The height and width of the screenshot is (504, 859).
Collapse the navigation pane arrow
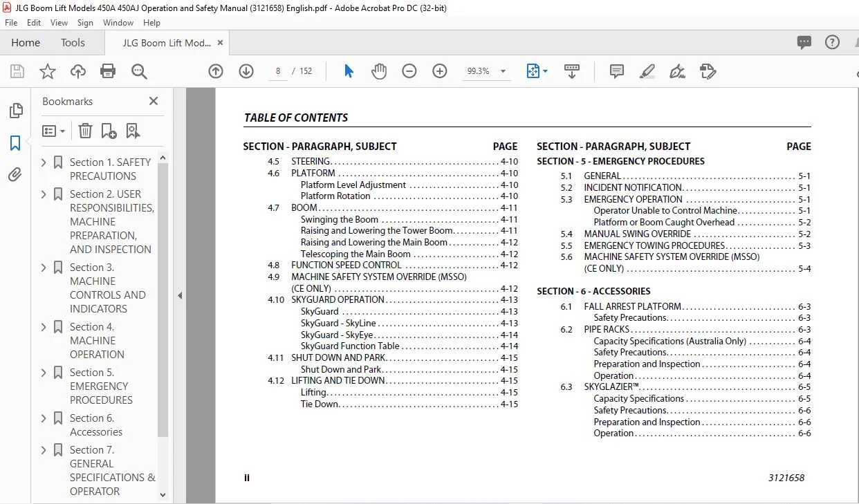click(x=180, y=295)
